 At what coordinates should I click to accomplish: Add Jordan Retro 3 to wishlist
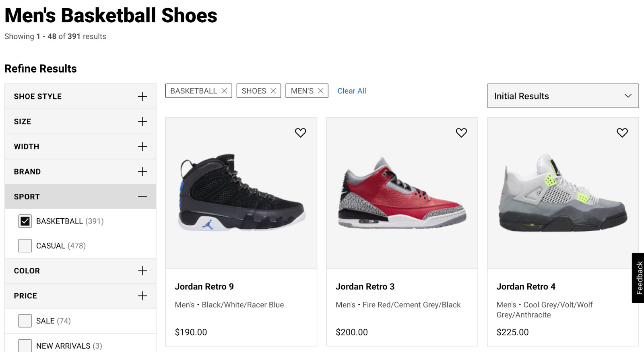coord(461,133)
